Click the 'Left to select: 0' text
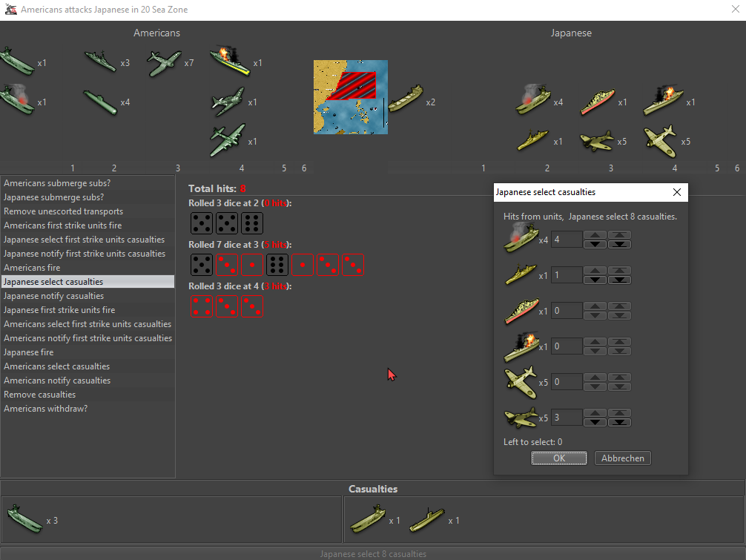This screenshot has height=560, width=746. [533, 442]
